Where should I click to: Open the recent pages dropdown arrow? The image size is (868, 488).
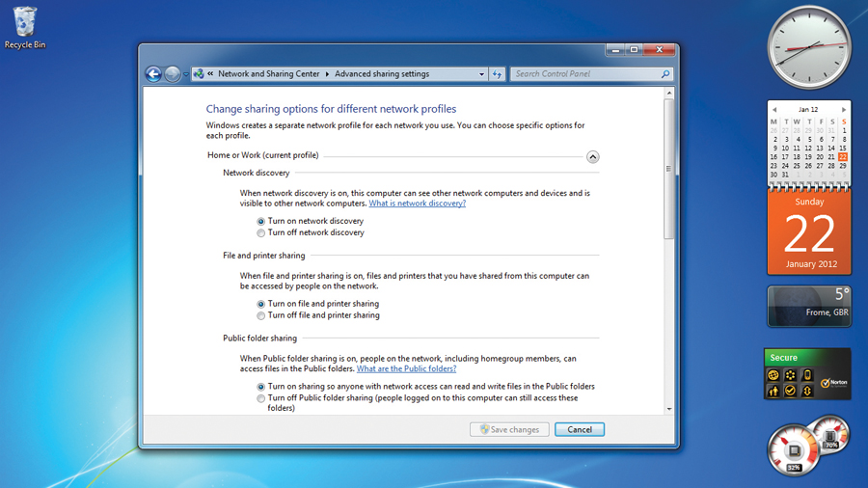186,74
